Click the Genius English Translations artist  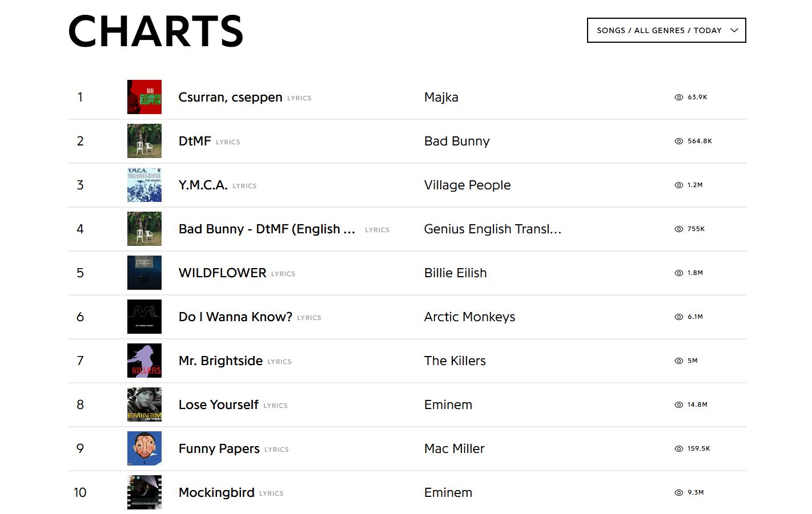pos(492,229)
